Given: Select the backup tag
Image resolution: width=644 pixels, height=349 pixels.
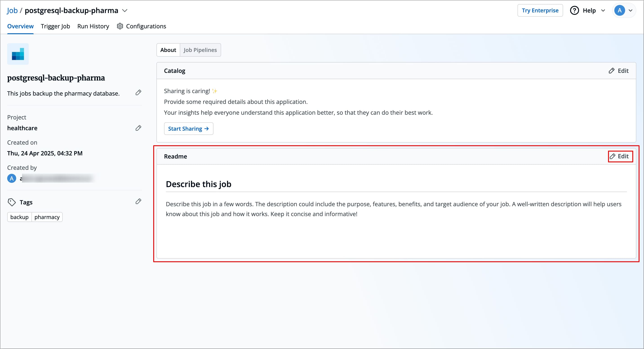Looking at the screenshot, I should coord(19,217).
